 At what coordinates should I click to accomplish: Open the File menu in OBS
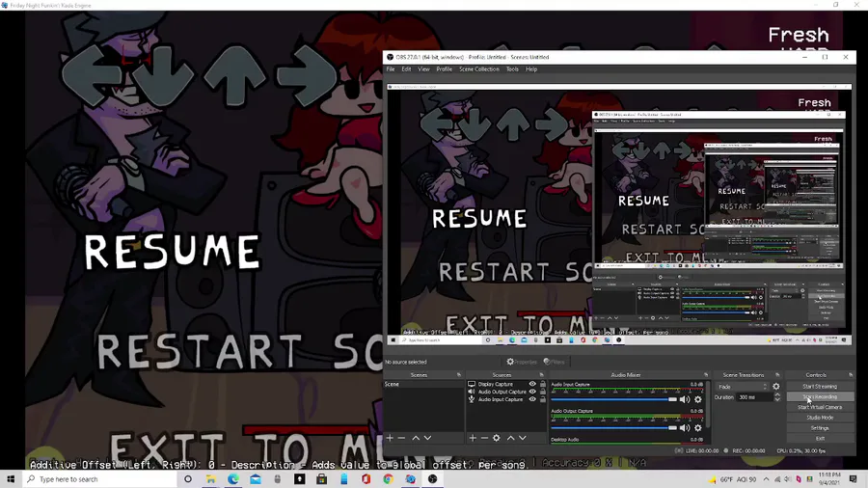391,69
